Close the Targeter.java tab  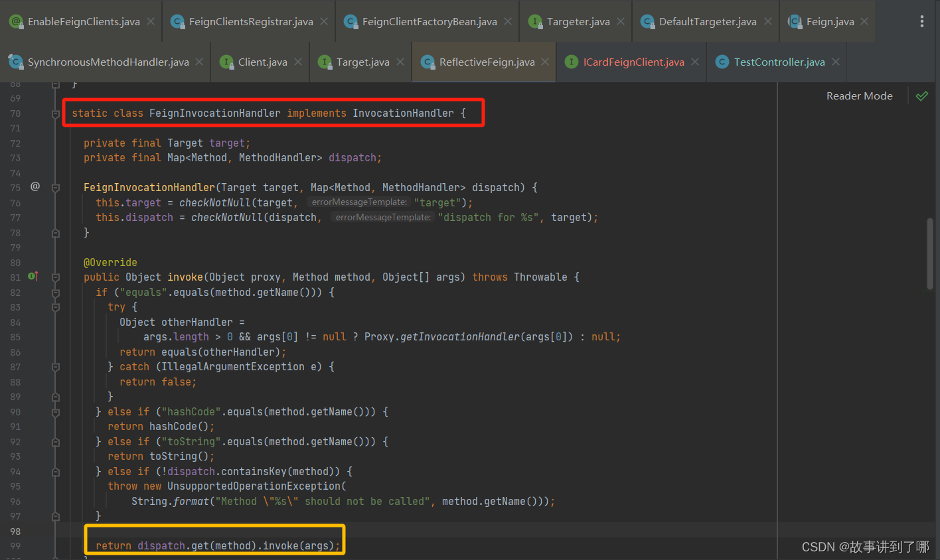621,21
